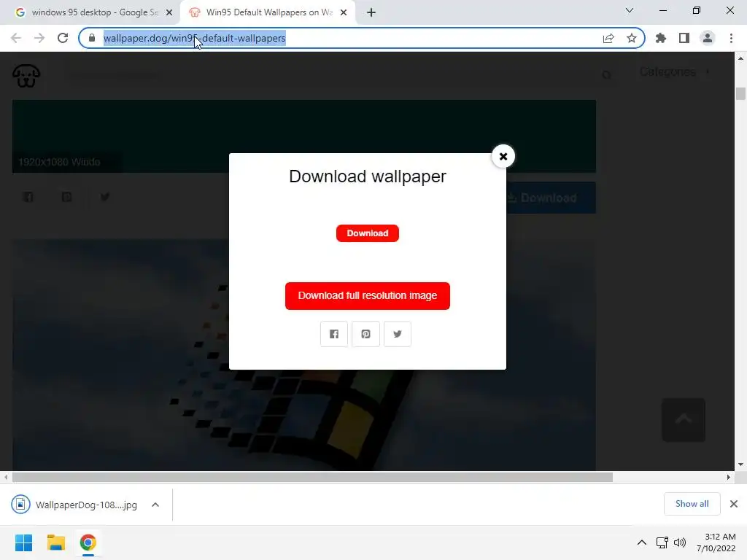The image size is (747, 560).
Task: Expand the Categories dropdown
Action: click(x=675, y=72)
